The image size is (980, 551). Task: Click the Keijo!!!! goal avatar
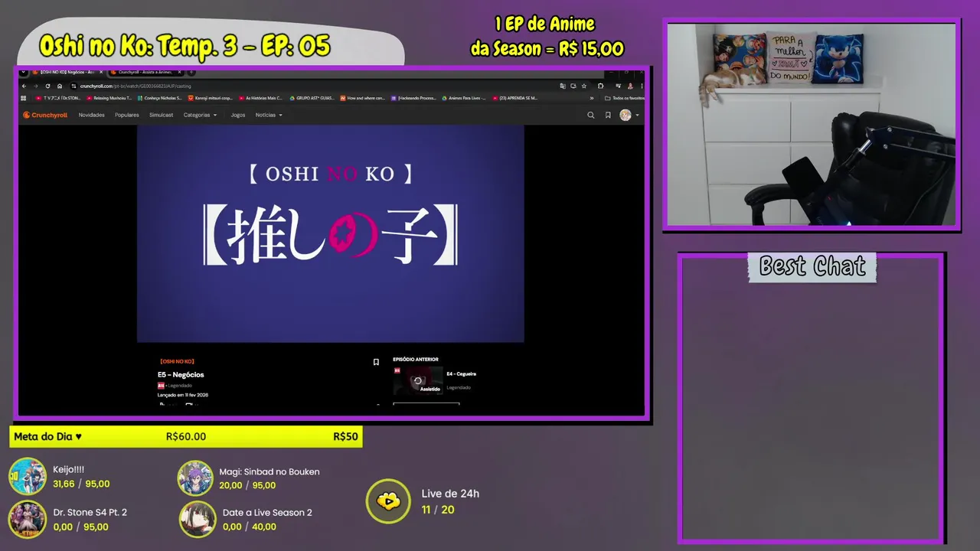[x=28, y=477]
